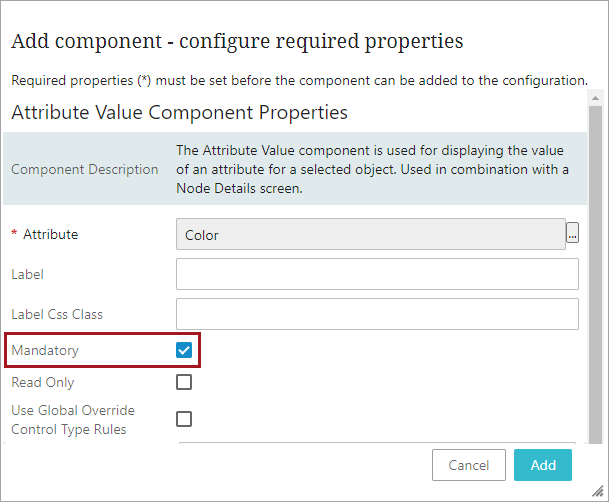Click the Attribute field showing Color
Viewport: 609px width, 502px height.
370,234
